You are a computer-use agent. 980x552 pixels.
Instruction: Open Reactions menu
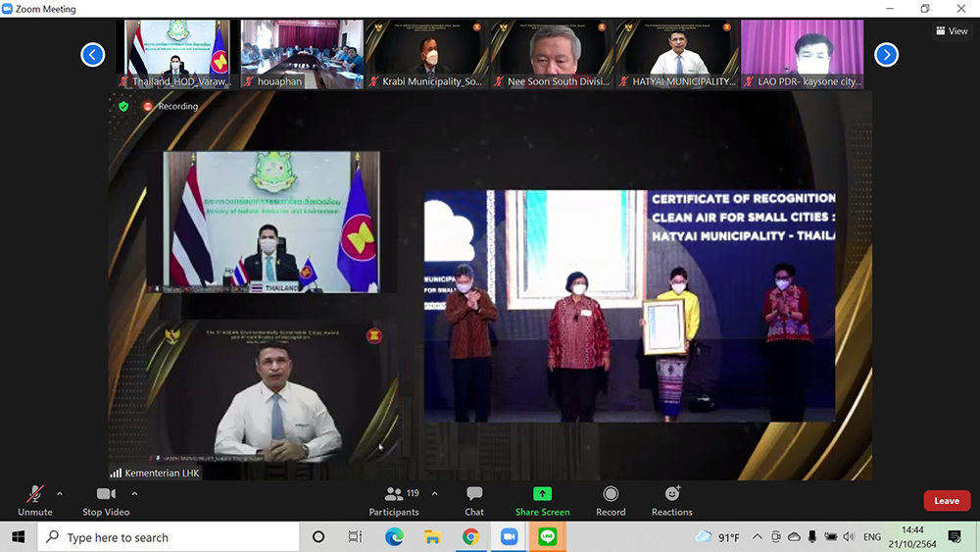672,500
